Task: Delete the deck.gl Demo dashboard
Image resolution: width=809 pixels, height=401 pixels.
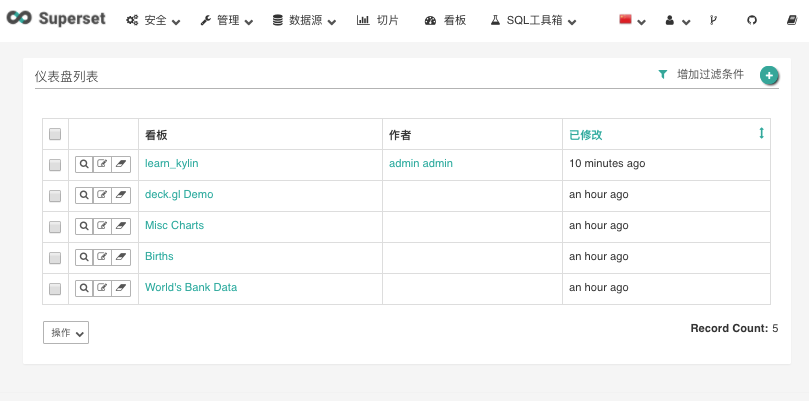Action: (x=121, y=195)
